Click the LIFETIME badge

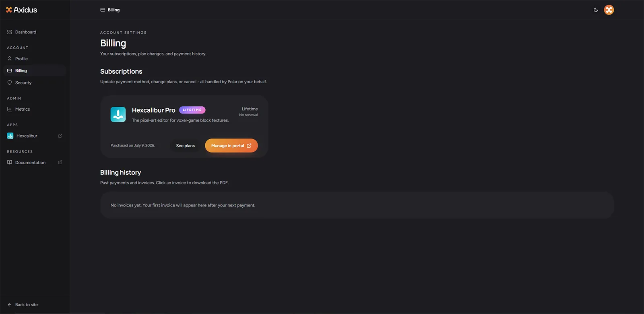(192, 110)
